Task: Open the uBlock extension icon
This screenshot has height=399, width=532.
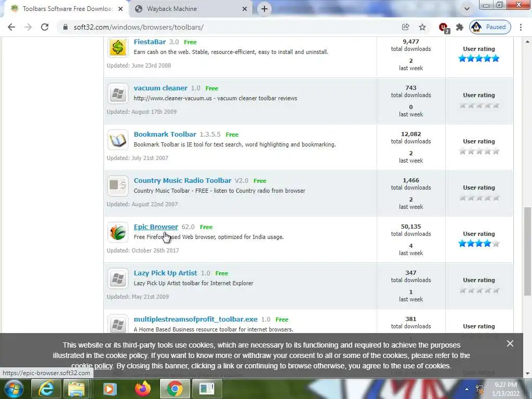Action: pyautogui.click(x=444, y=28)
